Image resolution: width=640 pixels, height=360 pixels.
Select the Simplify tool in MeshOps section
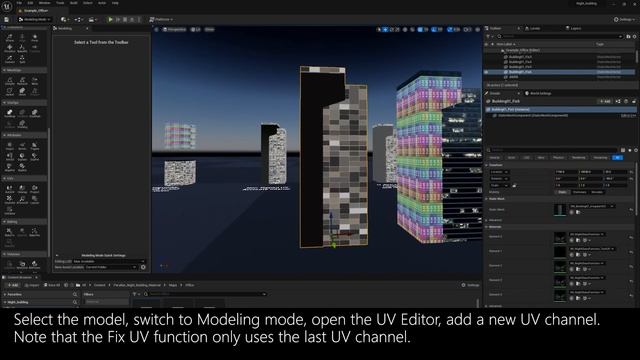(9, 80)
